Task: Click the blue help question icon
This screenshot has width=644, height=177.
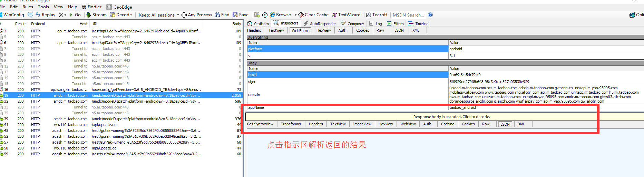Action: [430, 15]
